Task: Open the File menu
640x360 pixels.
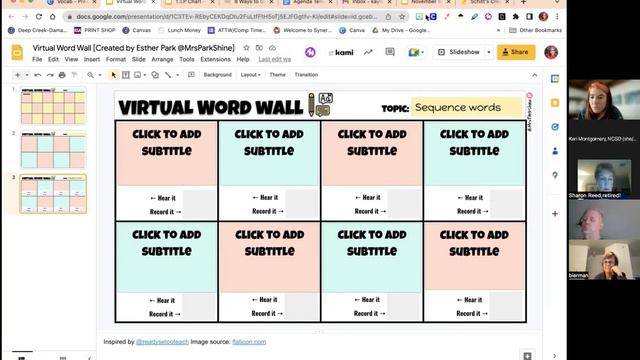Action: 37,60
